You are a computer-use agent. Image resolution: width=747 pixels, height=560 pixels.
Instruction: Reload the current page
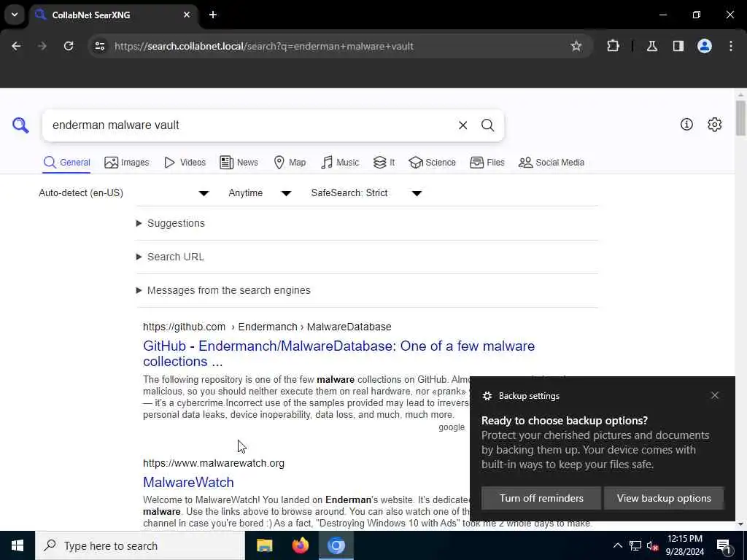69,46
